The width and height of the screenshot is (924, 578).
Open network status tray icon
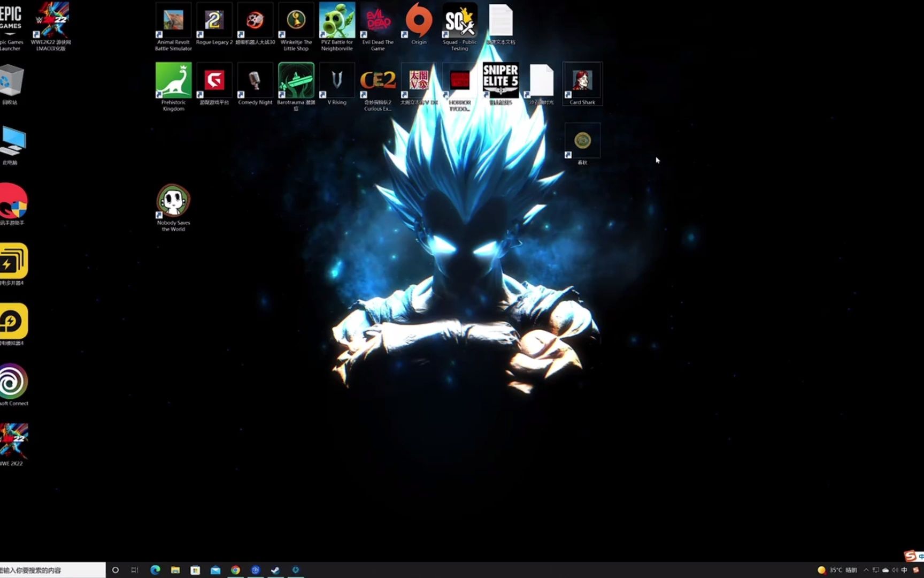click(876, 570)
